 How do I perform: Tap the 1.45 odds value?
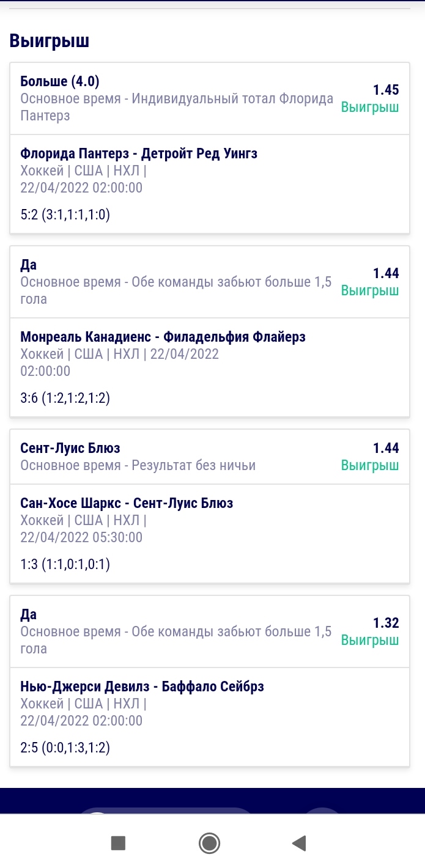tap(386, 90)
